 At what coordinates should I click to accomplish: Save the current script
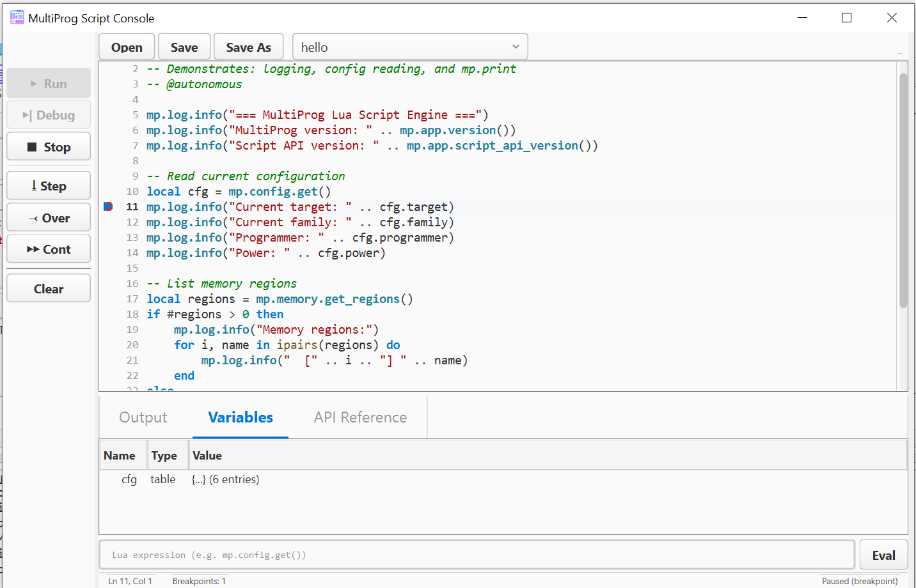click(x=184, y=47)
